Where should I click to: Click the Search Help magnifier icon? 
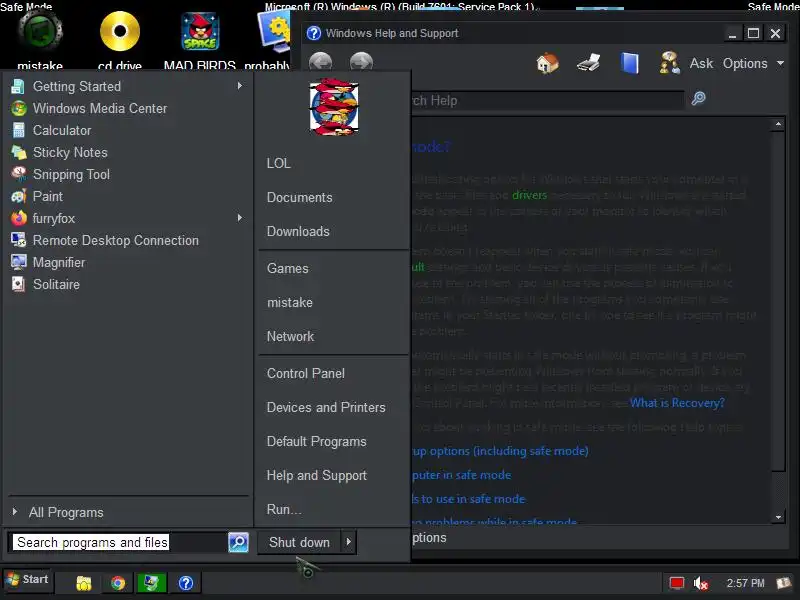[698, 98]
